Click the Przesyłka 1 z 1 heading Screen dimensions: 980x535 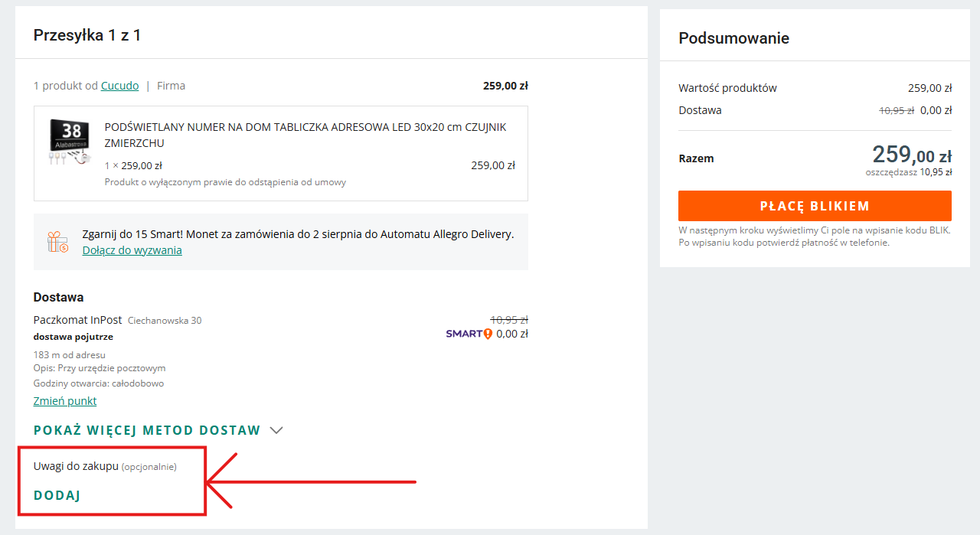pos(87,34)
